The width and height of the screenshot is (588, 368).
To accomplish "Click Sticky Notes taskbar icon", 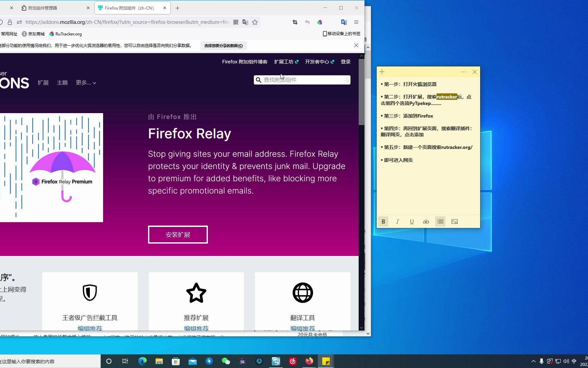I will pos(326,361).
